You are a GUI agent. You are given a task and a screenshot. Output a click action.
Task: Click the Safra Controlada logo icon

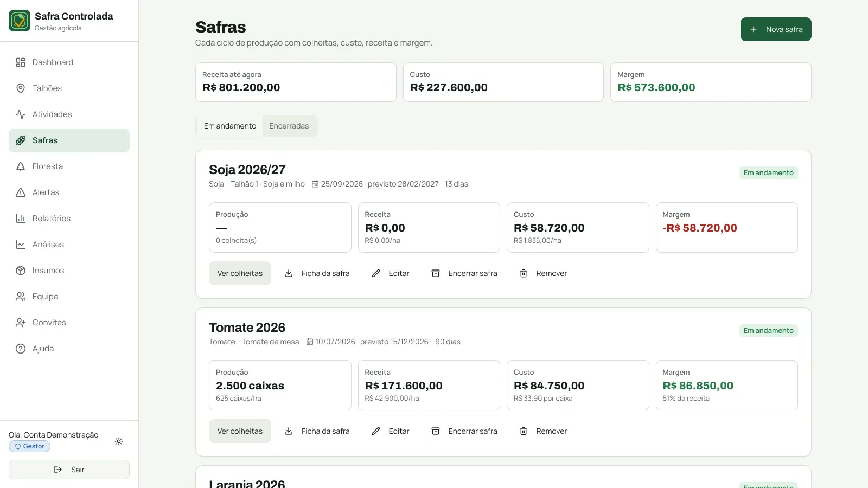point(20,21)
